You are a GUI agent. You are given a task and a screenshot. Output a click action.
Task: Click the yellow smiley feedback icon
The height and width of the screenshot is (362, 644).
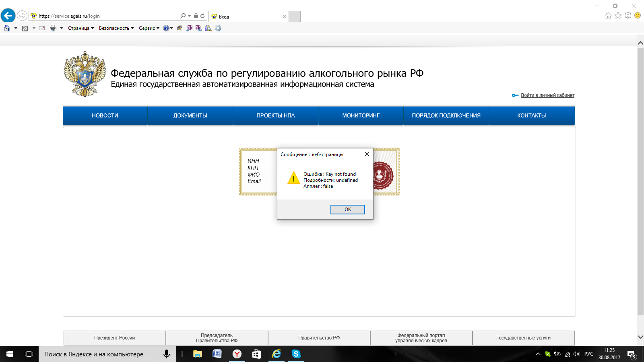point(638,15)
